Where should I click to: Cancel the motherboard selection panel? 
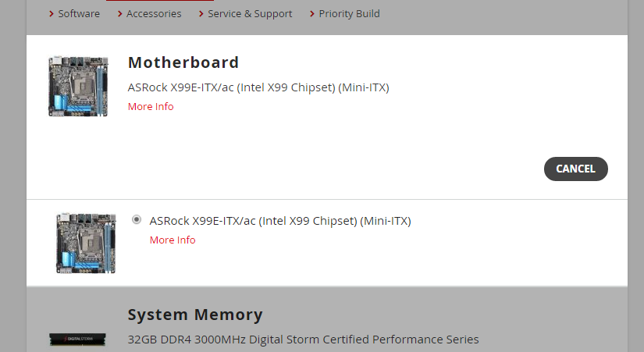(x=576, y=169)
